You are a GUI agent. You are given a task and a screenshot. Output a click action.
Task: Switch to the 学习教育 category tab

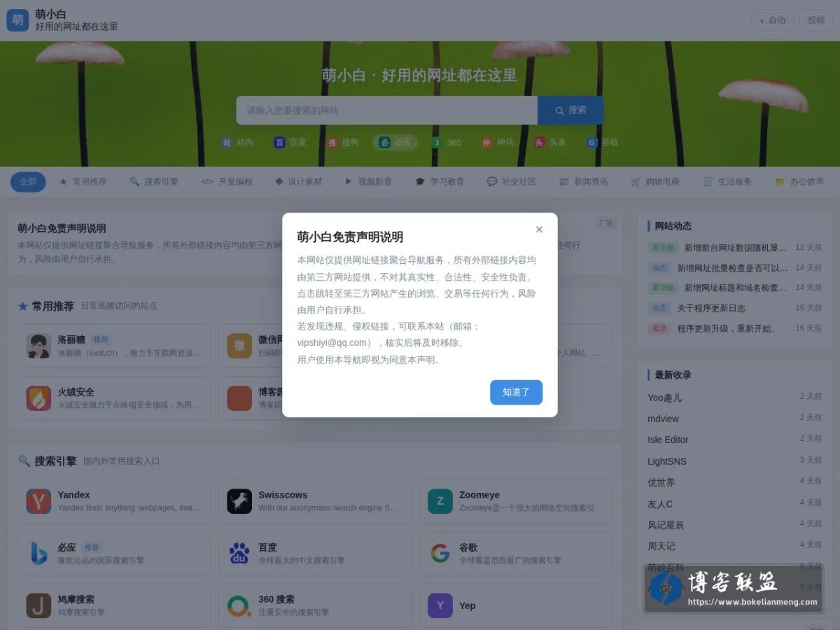click(440, 181)
